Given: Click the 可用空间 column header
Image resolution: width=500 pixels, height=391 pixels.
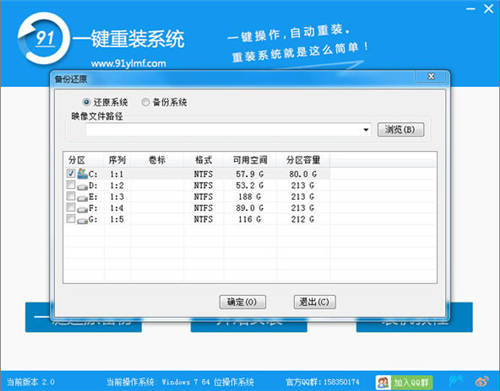Looking at the screenshot, I should 250,160.
